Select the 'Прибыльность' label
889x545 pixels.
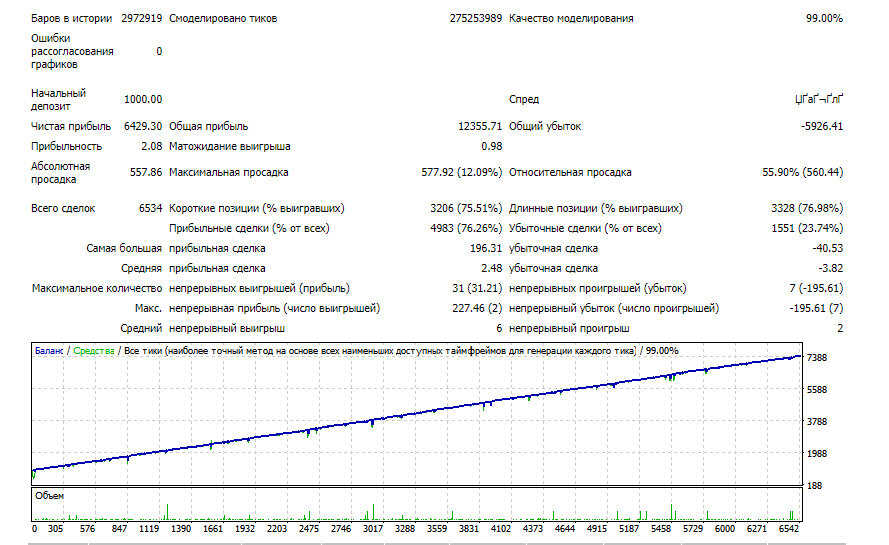coord(66,146)
